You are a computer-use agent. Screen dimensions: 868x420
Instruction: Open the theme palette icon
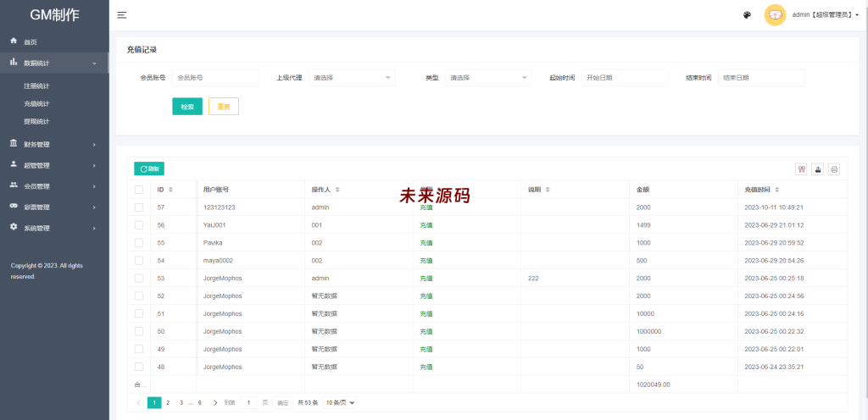(x=747, y=15)
